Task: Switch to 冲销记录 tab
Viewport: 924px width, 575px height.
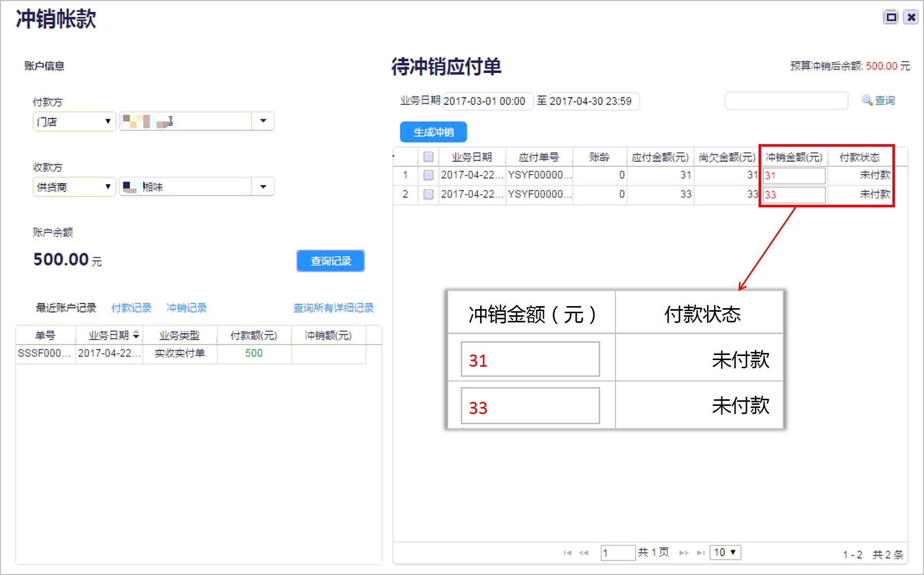Action: coord(186,308)
